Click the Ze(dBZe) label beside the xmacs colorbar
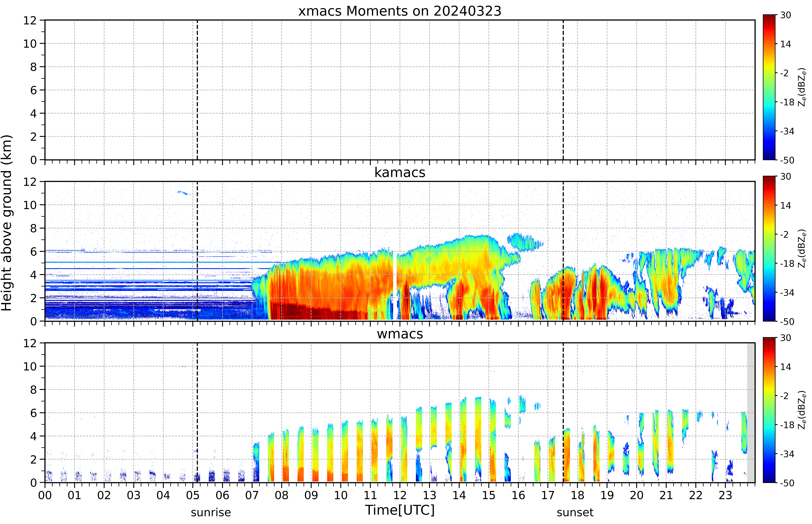 point(802,87)
